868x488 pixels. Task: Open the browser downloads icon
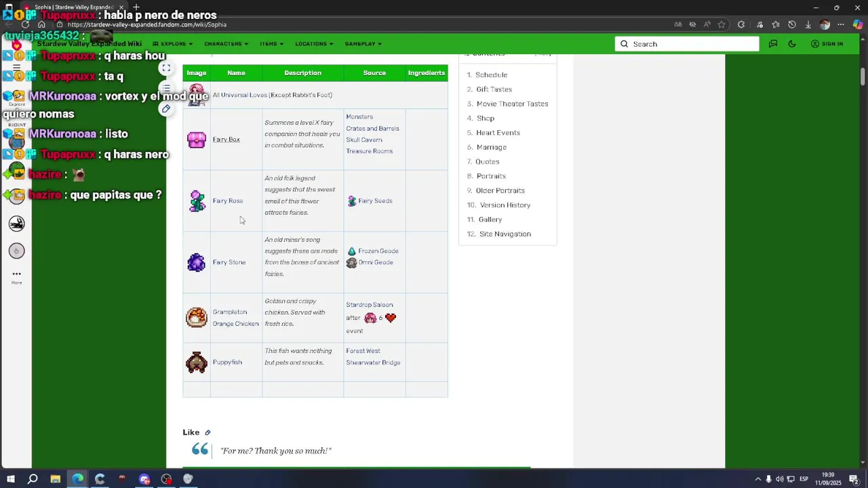coord(808,24)
